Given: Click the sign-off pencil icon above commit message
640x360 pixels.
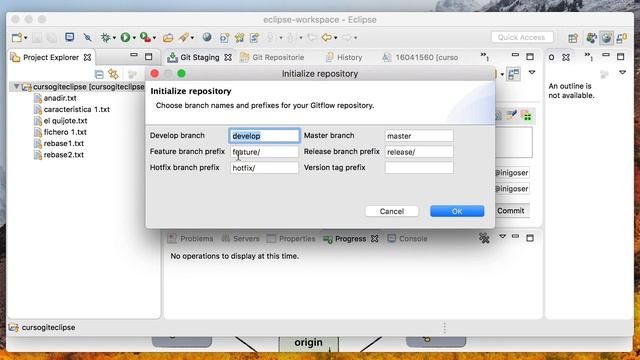Looking at the screenshot, I should (511, 116).
